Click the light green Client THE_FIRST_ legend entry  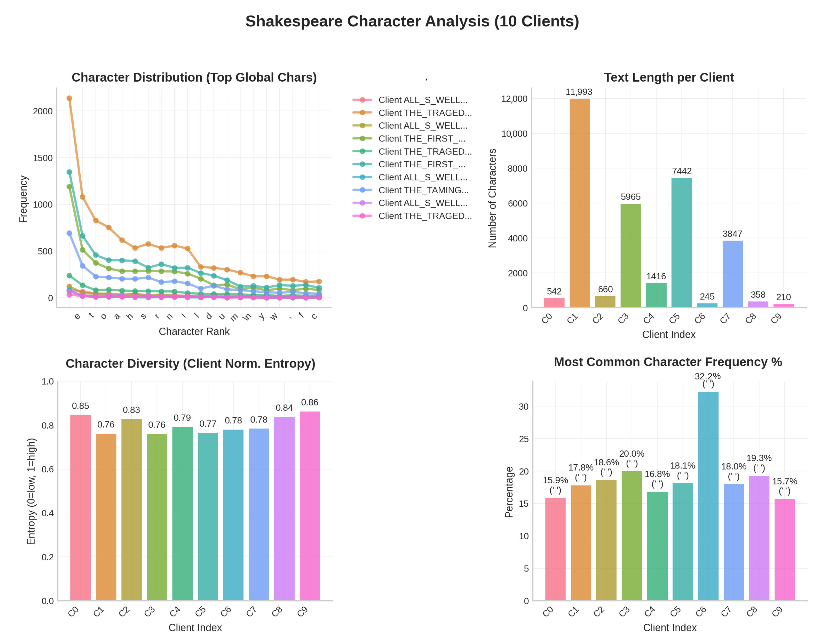pyautogui.click(x=421, y=139)
